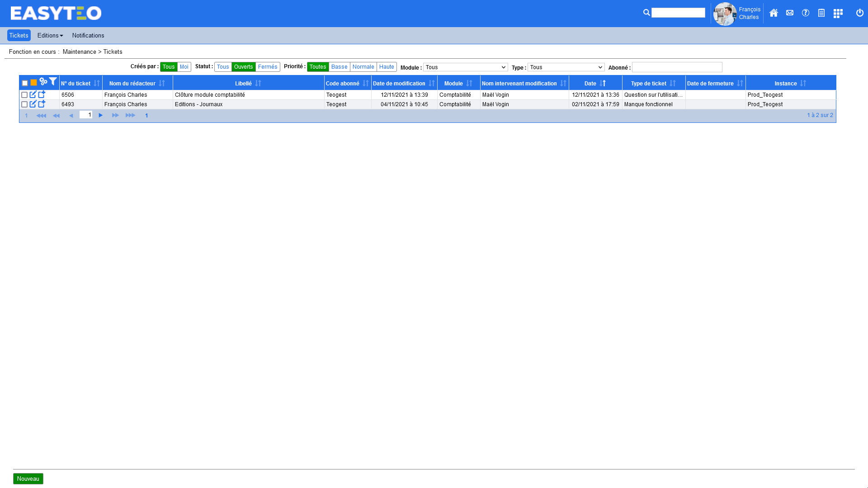
Task: Select the Tickets tab
Action: click(x=19, y=35)
